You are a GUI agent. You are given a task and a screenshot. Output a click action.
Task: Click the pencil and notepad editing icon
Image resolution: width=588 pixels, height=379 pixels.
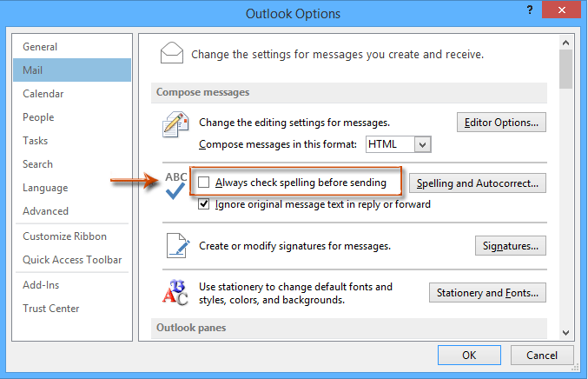pyautogui.click(x=175, y=124)
